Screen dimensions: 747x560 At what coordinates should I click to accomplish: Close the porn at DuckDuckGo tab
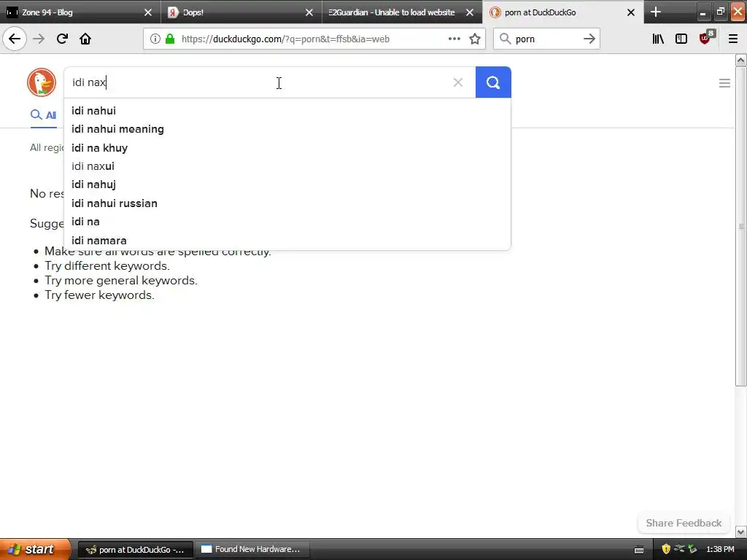631,12
